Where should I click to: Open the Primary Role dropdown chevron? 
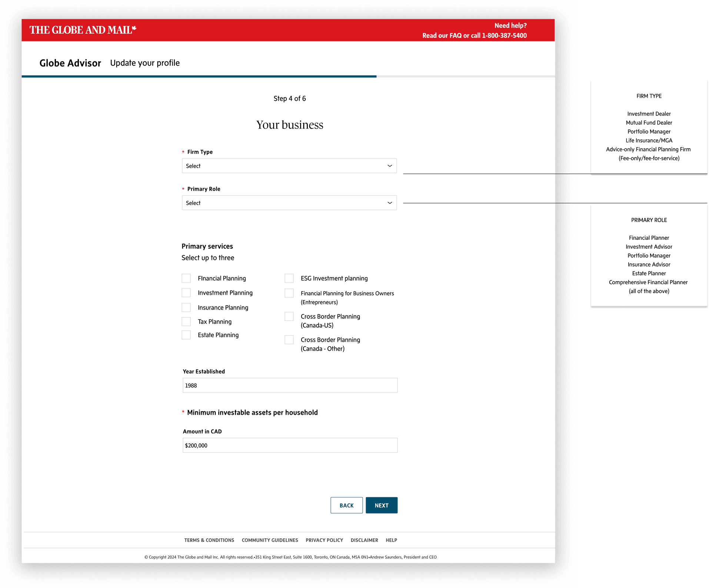click(x=390, y=203)
